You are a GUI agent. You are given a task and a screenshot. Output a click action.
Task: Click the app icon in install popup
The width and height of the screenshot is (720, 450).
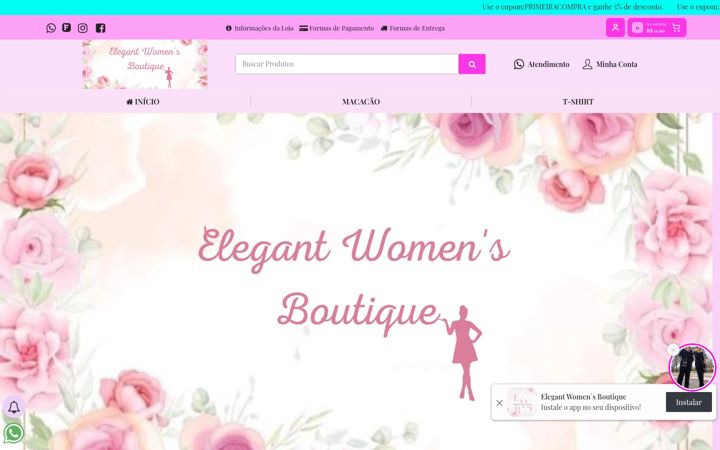tap(522, 402)
